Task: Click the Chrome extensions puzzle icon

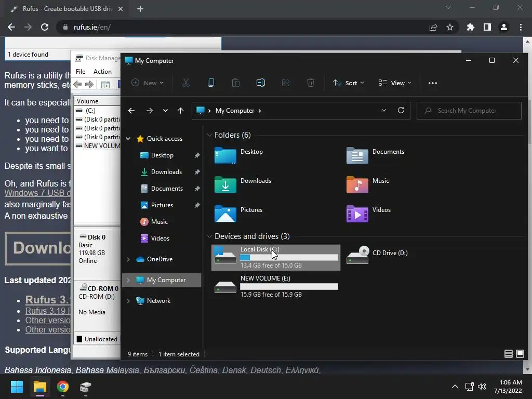Action: (x=470, y=27)
